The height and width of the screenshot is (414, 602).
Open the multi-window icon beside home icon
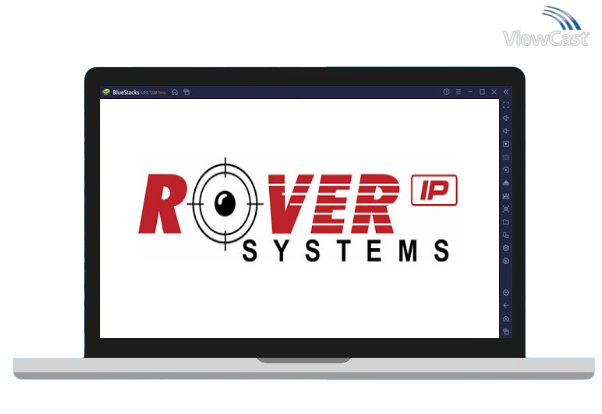(187, 92)
